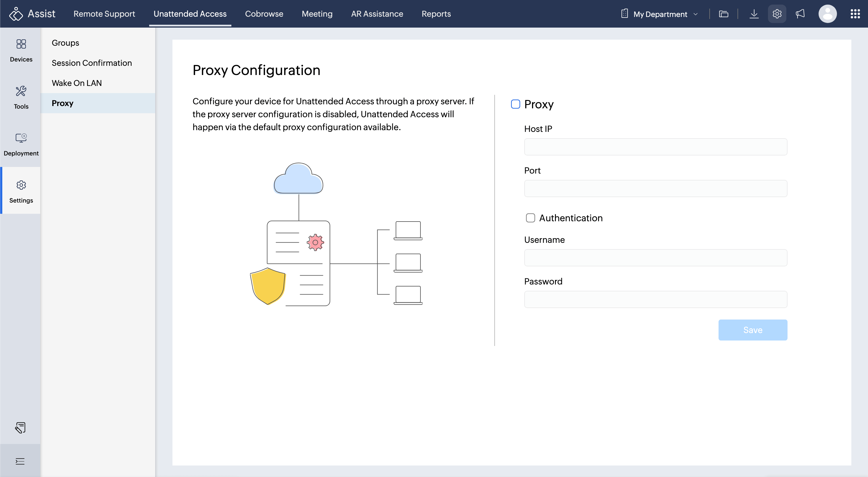Image resolution: width=868 pixels, height=477 pixels.
Task: Enable the Authentication checkbox
Action: (x=530, y=218)
